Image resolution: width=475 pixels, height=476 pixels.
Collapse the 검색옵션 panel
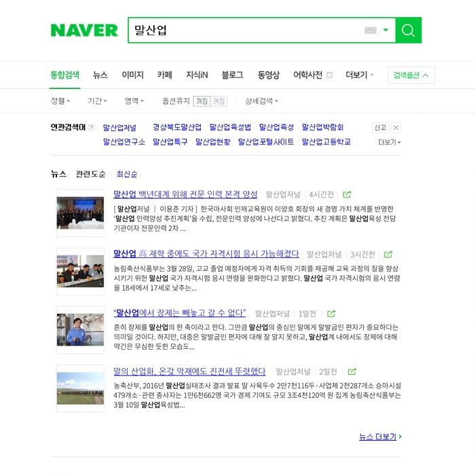click(411, 75)
